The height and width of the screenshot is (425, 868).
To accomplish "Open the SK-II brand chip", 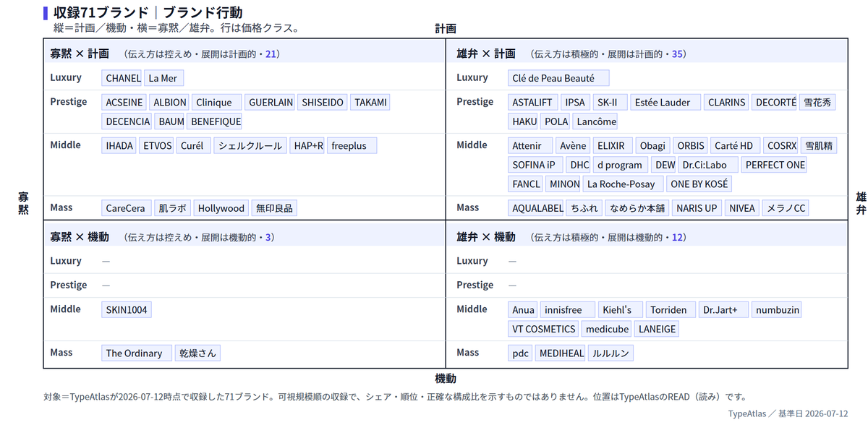I will click(610, 103).
